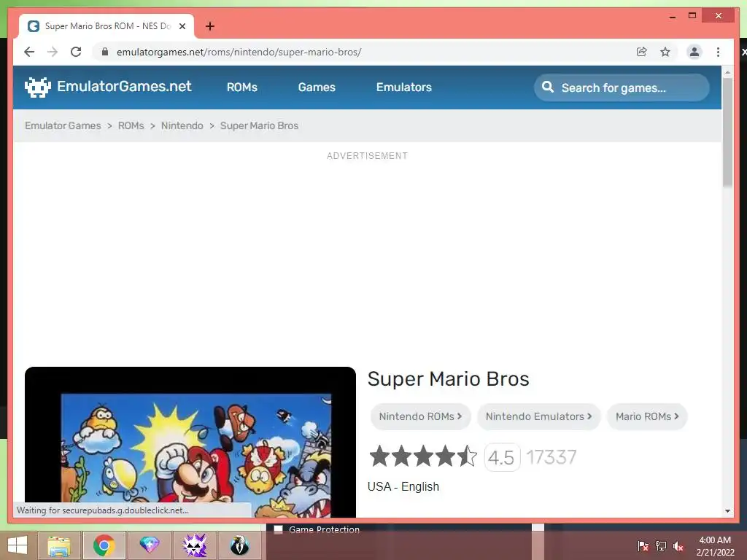Screen dimensions: 747x560
Task: Open the Games navigation menu
Action: point(317,87)
